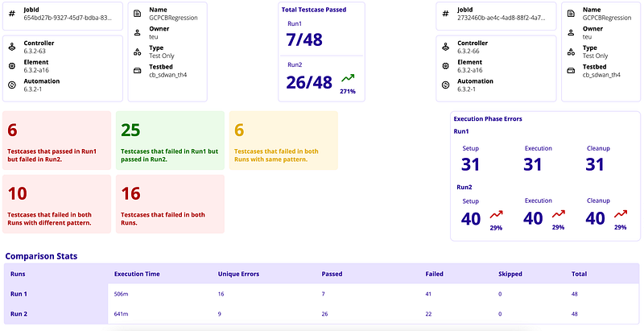Click Run 2 passed count 26 in table
Screen dimensions: 644x331
pos(325,314)
